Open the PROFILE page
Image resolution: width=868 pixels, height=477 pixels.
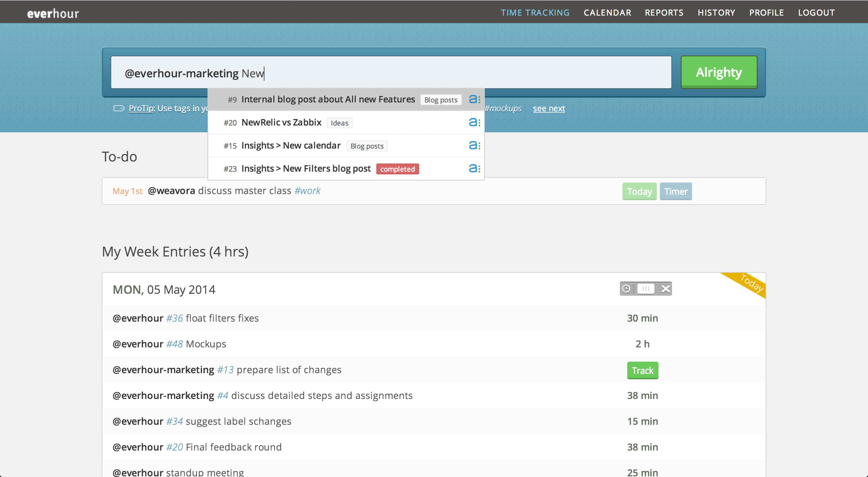point(766,12)
